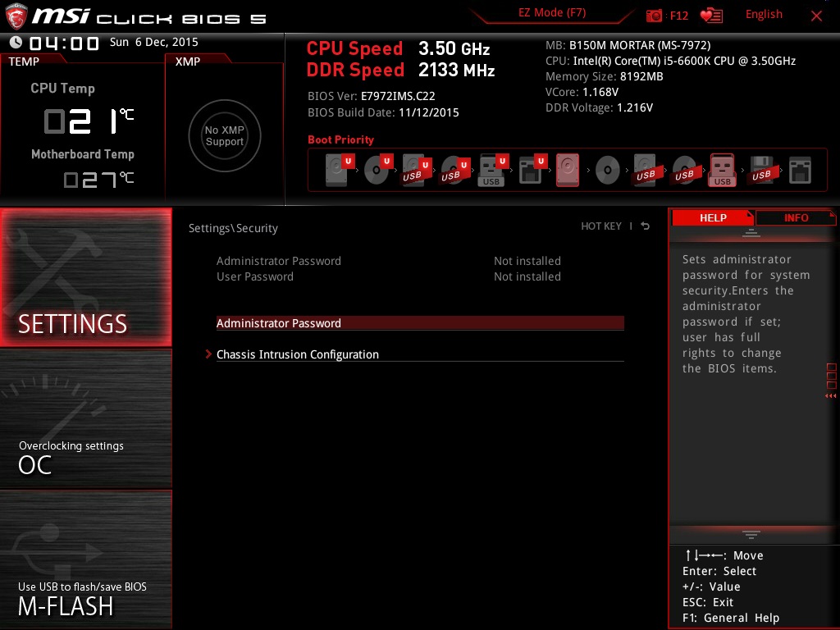Open the M-FLASH section
840x630 pixels.
click(x=86, y=560)
